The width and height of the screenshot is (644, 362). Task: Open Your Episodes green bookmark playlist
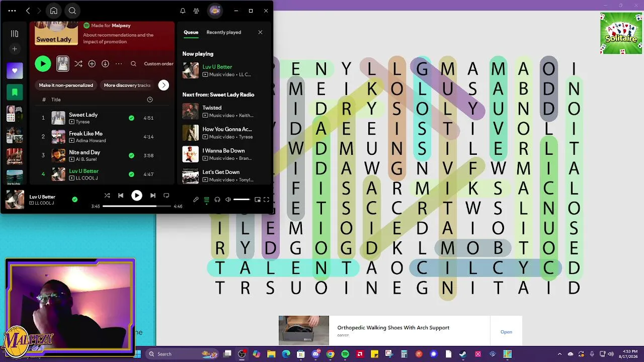coord(15,93)
